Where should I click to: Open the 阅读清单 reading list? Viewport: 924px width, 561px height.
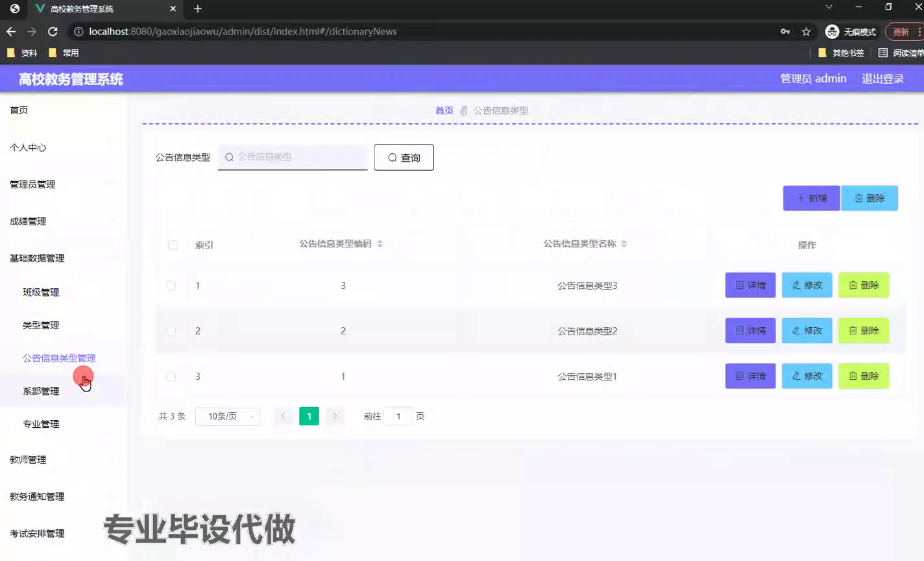(x=901, y=53)
